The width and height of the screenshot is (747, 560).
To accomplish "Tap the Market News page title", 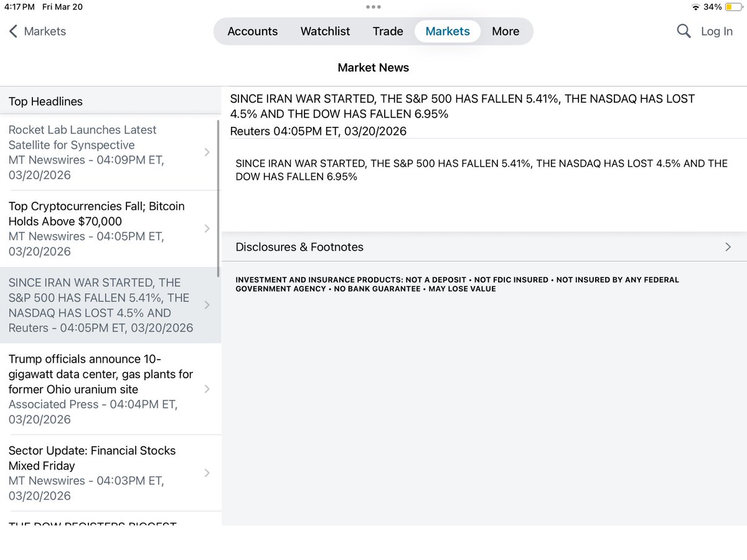I will [x=374, y=68].
